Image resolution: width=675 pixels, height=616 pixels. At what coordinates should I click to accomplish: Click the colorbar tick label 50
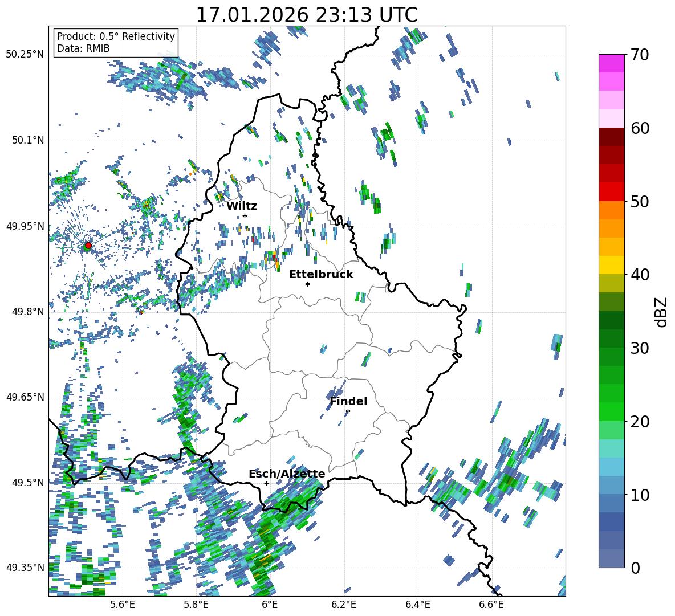pos(640,201)
